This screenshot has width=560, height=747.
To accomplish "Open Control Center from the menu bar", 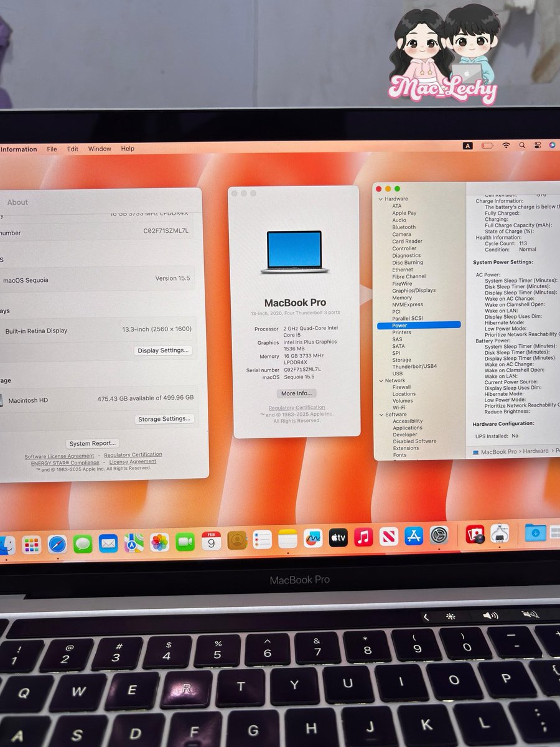I will [538, 145].
